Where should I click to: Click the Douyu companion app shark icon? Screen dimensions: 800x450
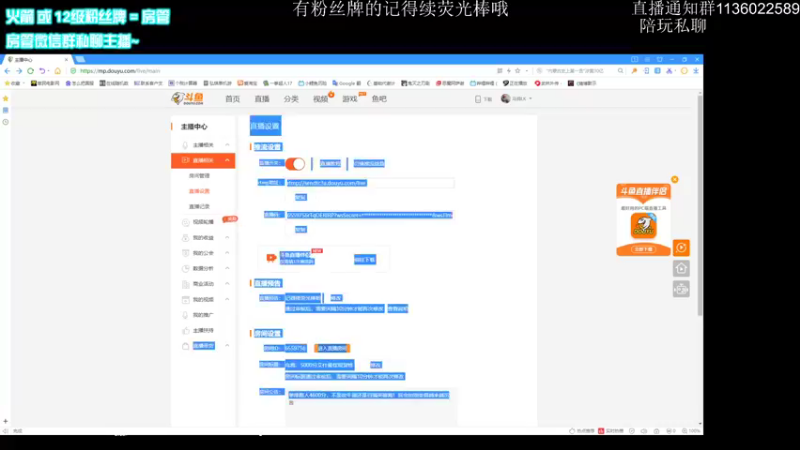[643, 226]
